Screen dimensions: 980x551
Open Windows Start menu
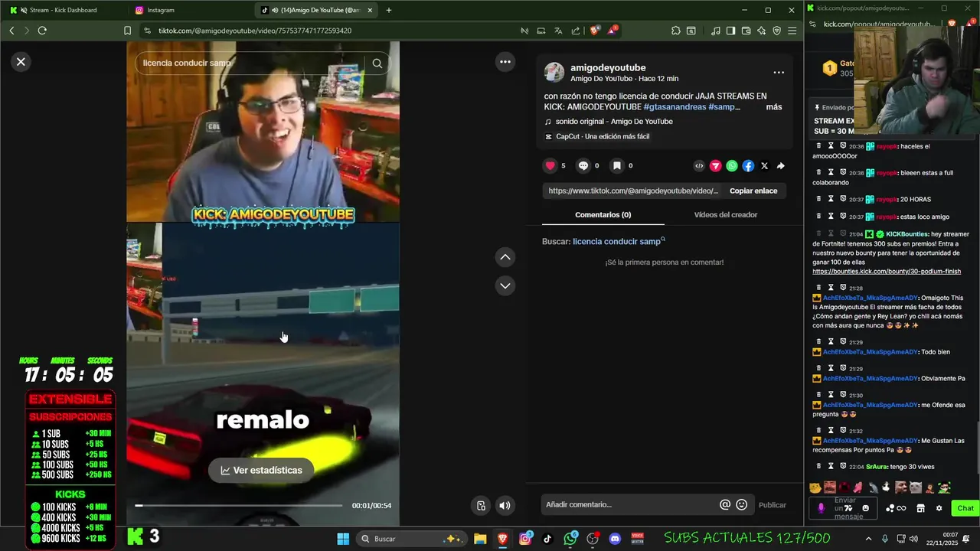click(343, 539)
